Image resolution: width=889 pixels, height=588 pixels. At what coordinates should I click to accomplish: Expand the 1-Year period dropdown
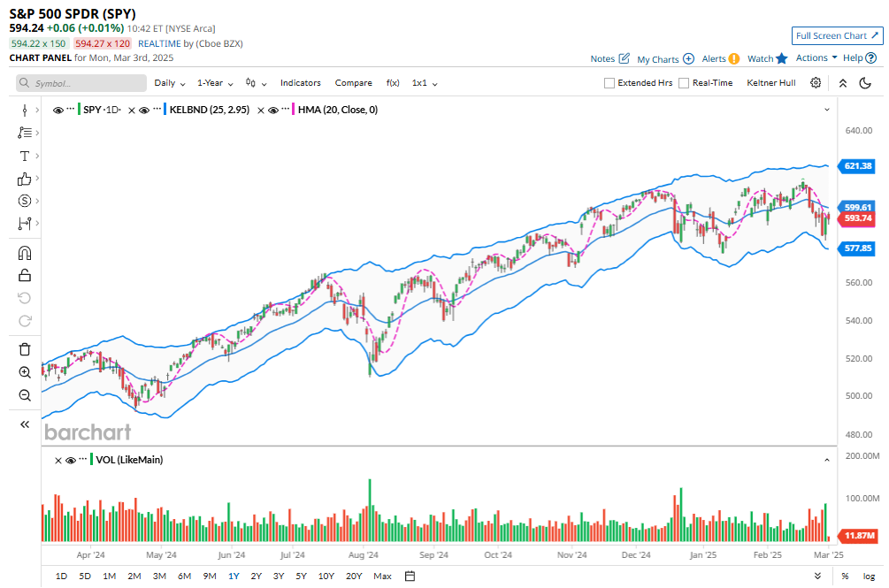pyautogui.click(x=215, y=83)
